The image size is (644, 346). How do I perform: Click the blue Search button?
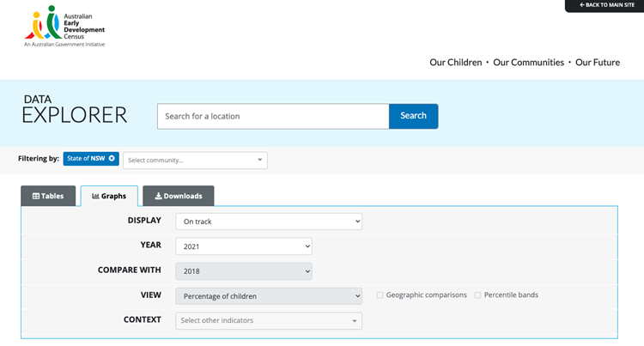click(414, 116)
